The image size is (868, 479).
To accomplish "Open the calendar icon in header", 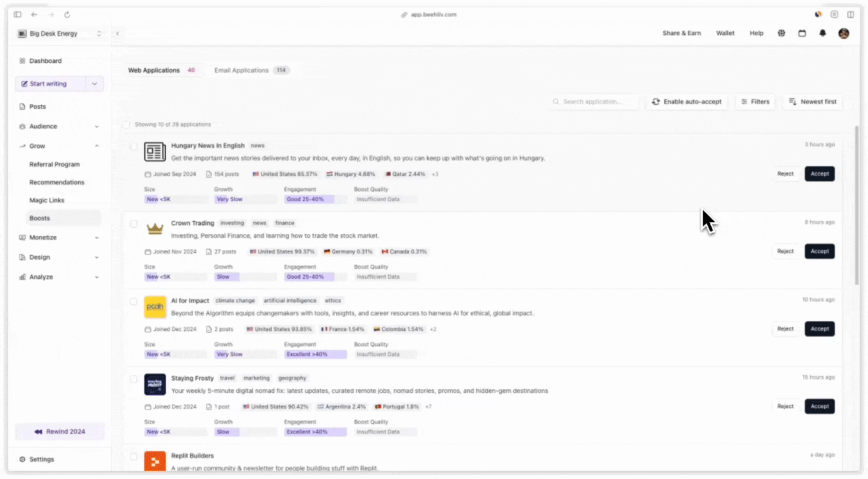I will point(802,33).
